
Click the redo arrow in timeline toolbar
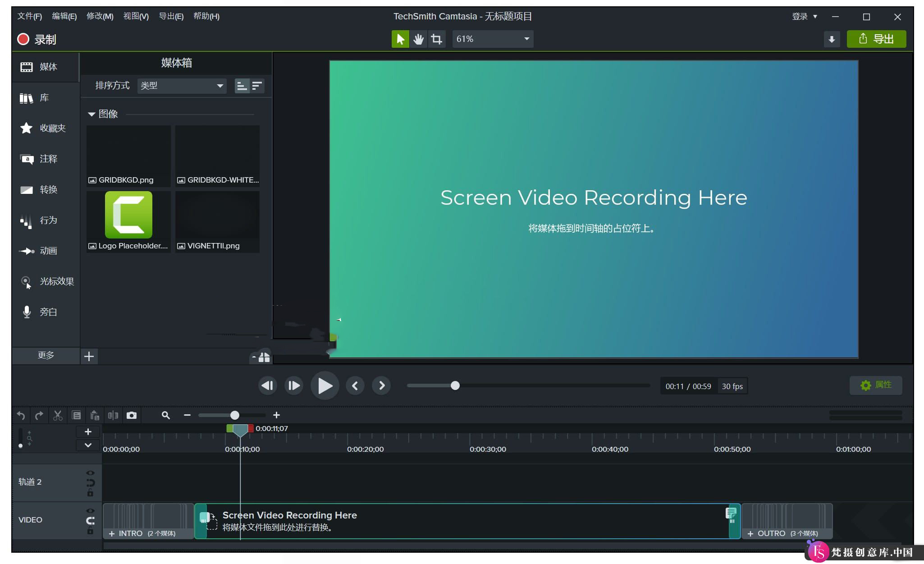[39, 415]
